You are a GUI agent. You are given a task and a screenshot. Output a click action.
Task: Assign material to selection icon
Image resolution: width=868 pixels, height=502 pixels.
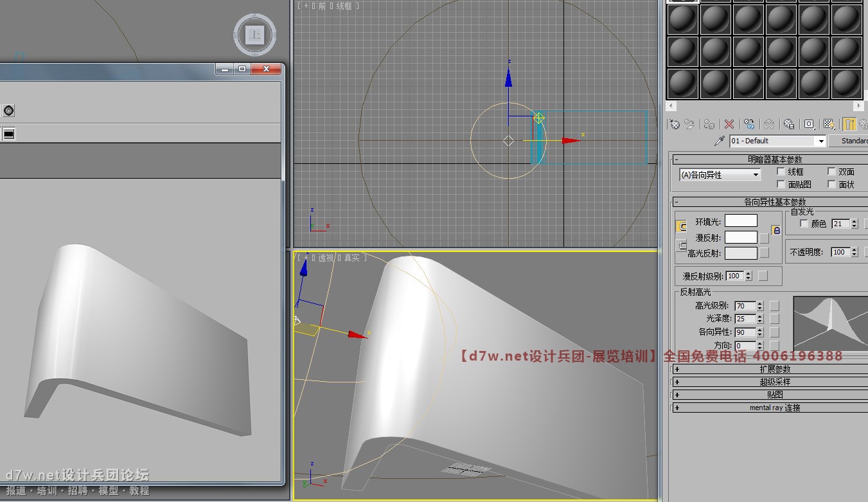[709, 124]
